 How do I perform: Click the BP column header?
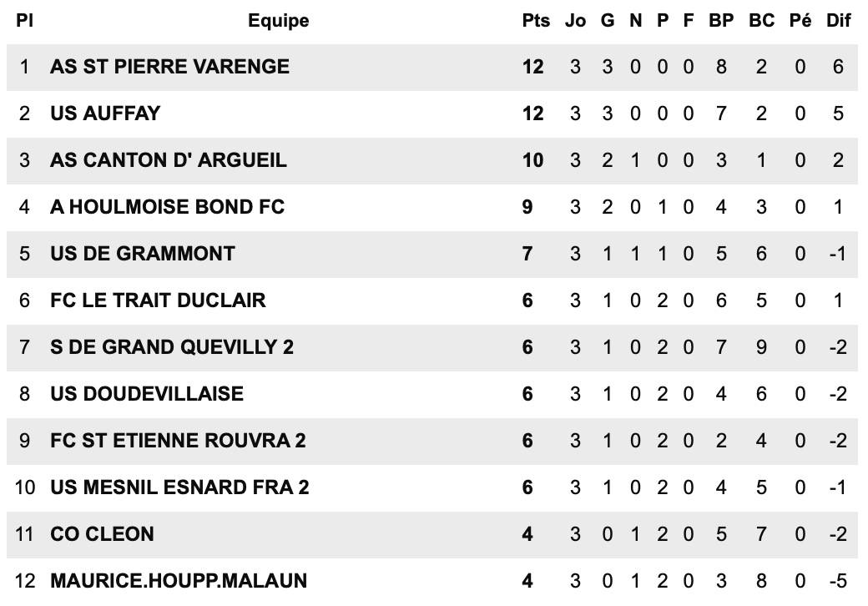(721, 21)
